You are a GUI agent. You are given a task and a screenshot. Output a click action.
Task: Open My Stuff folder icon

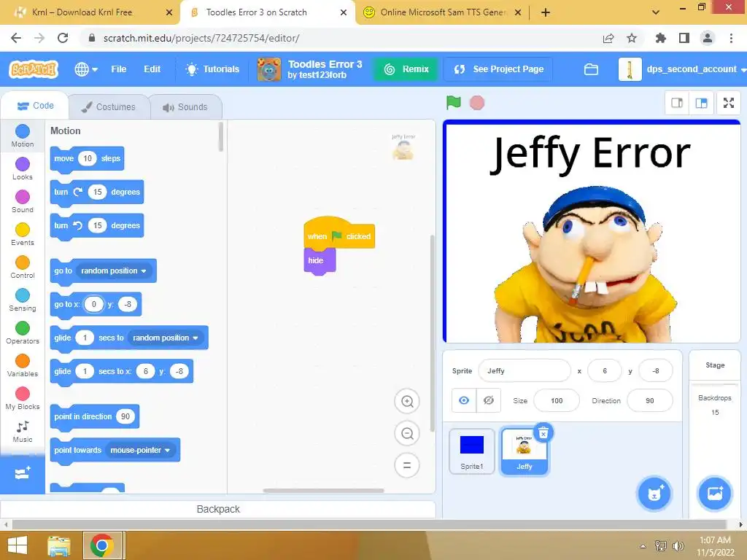point(591,69)
